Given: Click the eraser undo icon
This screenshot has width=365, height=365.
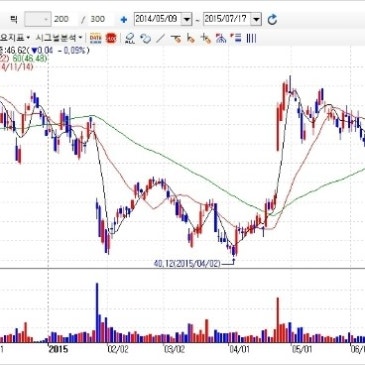Looking at the screenshot, I should coord(145,39).
